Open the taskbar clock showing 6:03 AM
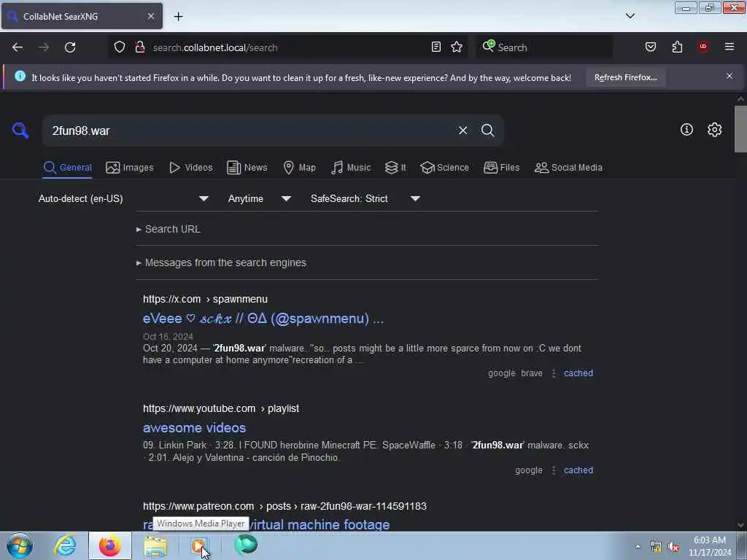 click(709, 546)
